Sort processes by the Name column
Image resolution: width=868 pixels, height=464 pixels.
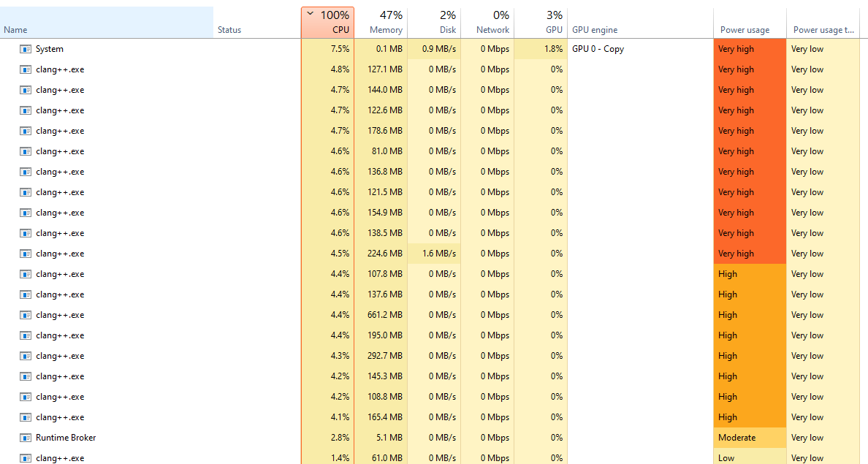tap(15, 30)
